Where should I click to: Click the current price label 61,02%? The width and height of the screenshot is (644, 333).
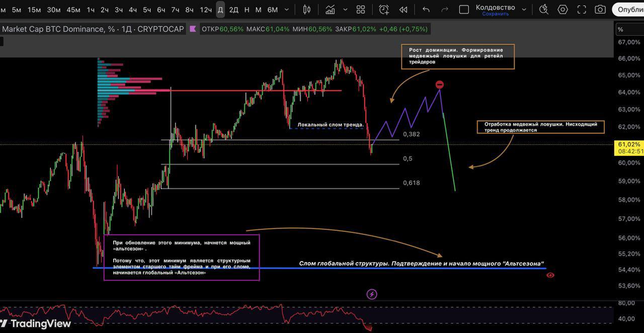(x=629, y=144)
